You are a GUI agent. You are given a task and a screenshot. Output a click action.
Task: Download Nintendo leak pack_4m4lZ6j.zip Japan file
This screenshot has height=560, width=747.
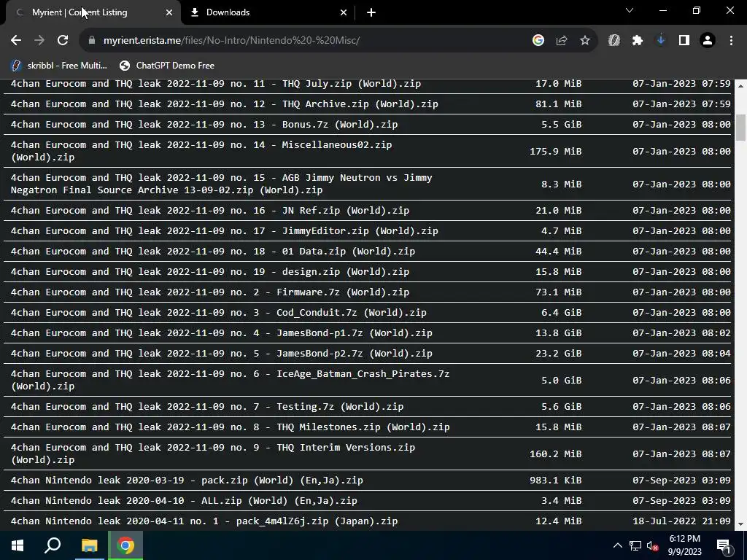[x=204, y=521]
